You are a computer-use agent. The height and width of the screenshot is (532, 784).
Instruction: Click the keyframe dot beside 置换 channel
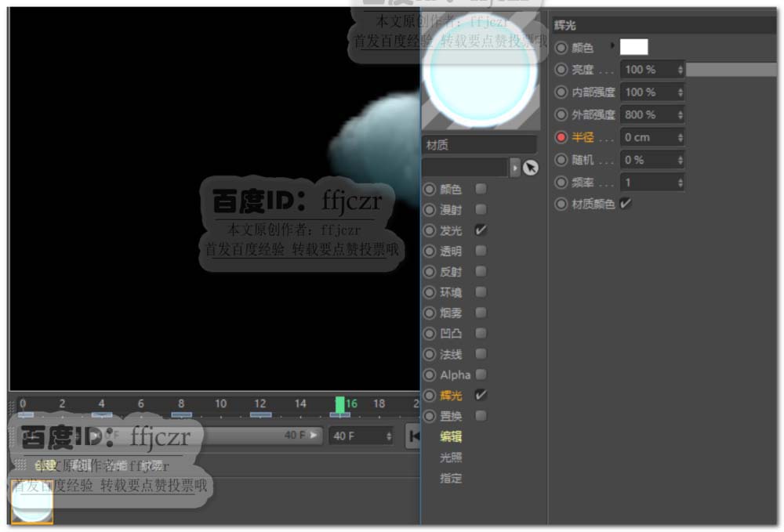point(430,416)
